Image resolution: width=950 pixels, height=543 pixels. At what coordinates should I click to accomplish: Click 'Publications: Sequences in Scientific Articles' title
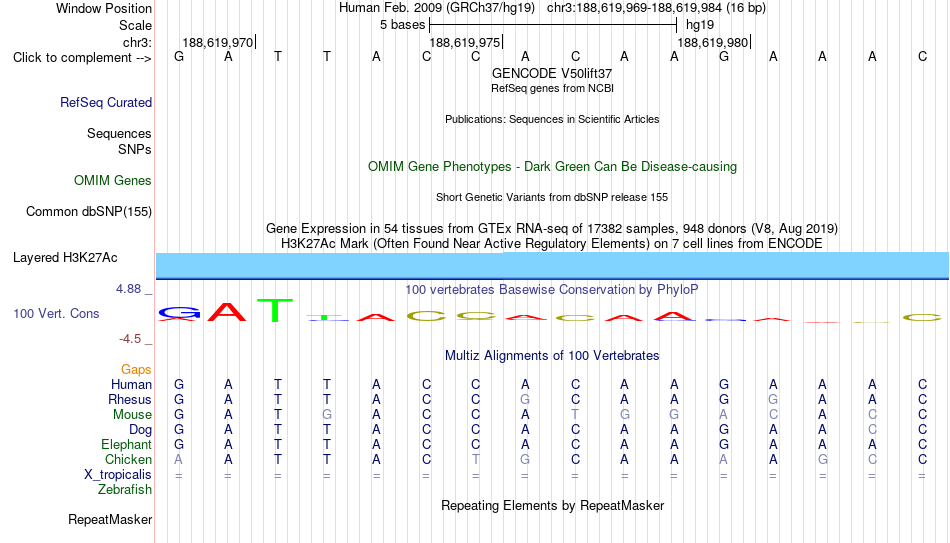coord(552,119)
